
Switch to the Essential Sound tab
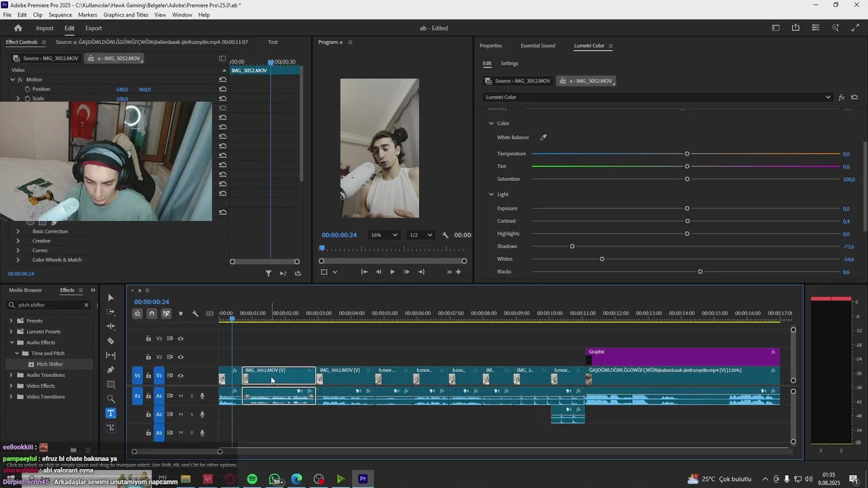[x=538, y=45]
